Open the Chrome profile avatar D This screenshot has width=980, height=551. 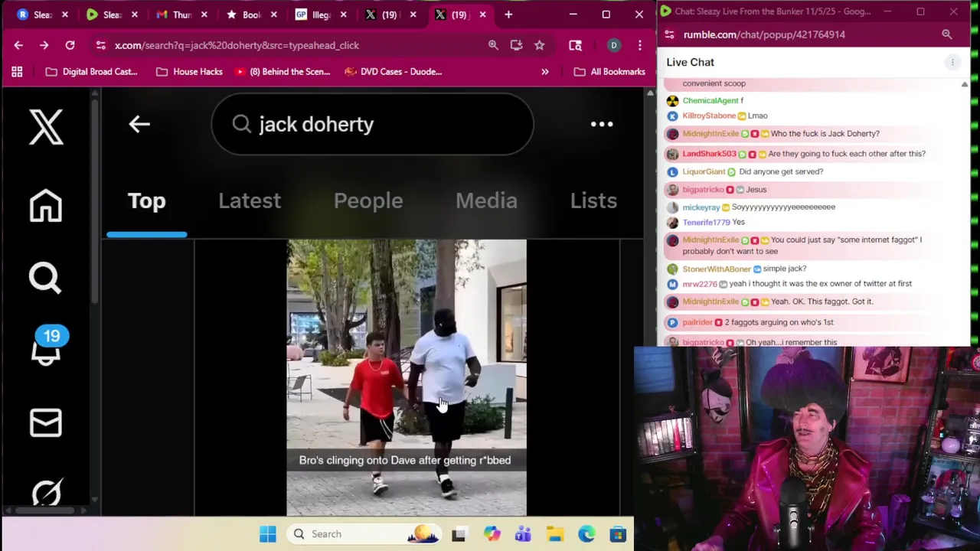[x=613, y=45]
